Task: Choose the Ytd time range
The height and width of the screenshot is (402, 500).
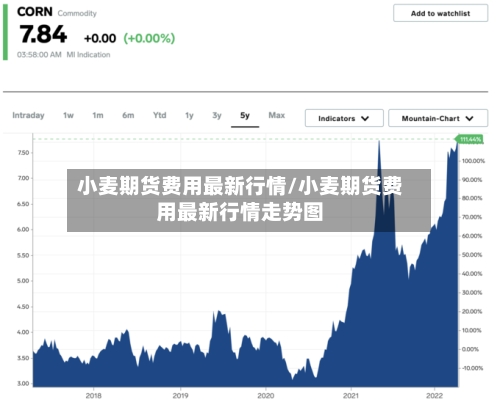Action: click(159, 115)
